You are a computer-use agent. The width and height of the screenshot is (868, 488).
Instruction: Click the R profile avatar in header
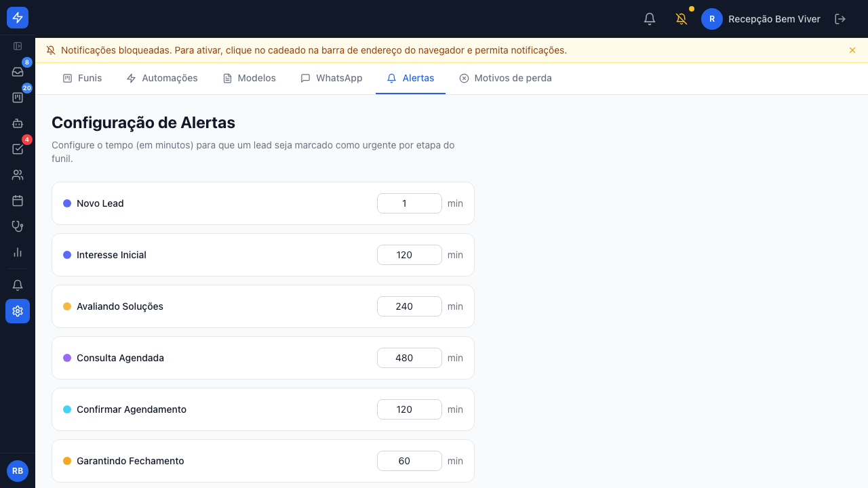(x=712, y=19)
